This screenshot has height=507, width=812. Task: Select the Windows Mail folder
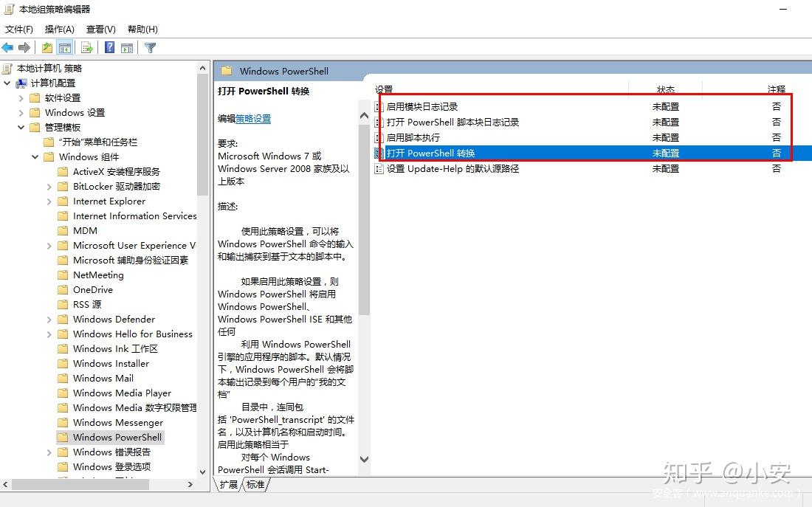tap(103, 378)
